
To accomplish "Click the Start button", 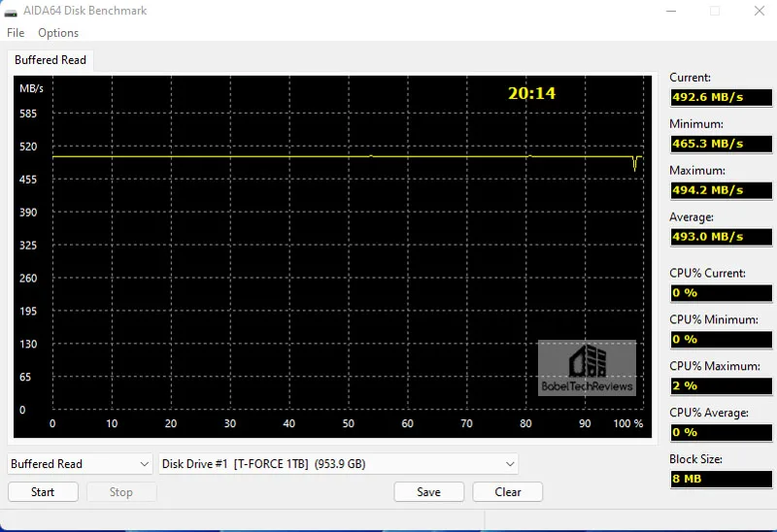I will [x=43, y=492].
